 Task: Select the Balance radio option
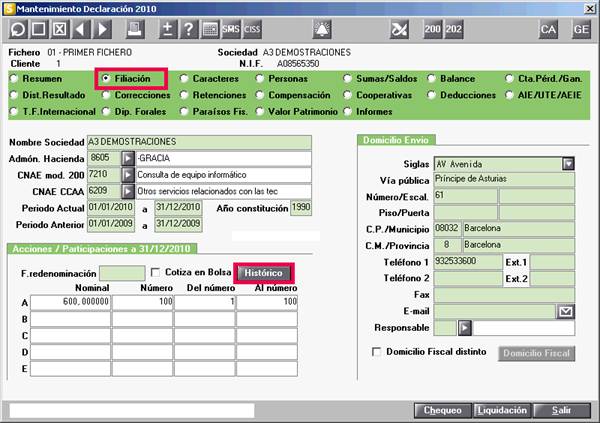(432, 78)
